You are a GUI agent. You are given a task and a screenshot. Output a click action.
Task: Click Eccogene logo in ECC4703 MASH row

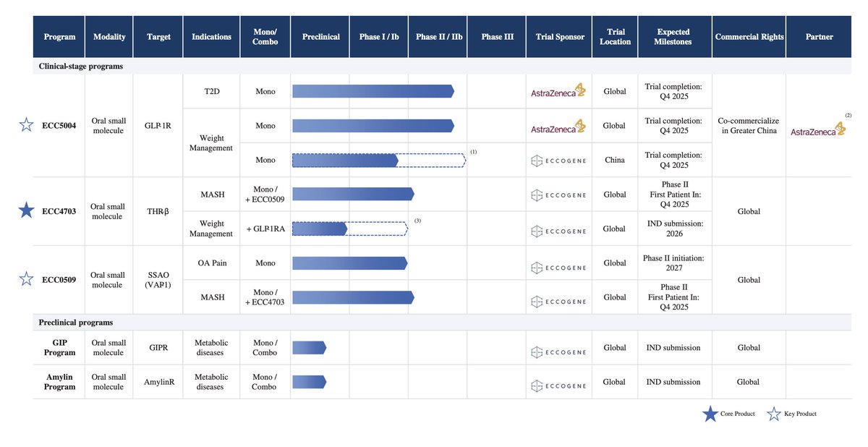[558, 195]
